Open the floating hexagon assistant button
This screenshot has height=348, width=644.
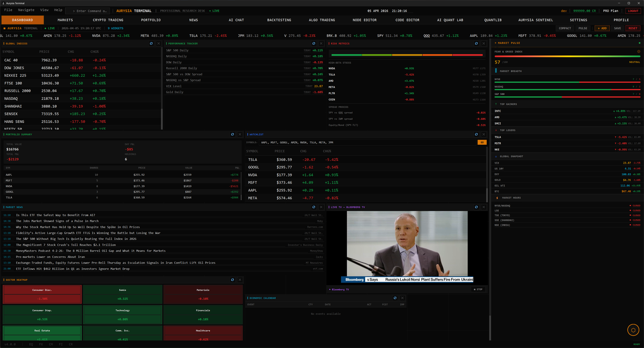pos(633,330)
